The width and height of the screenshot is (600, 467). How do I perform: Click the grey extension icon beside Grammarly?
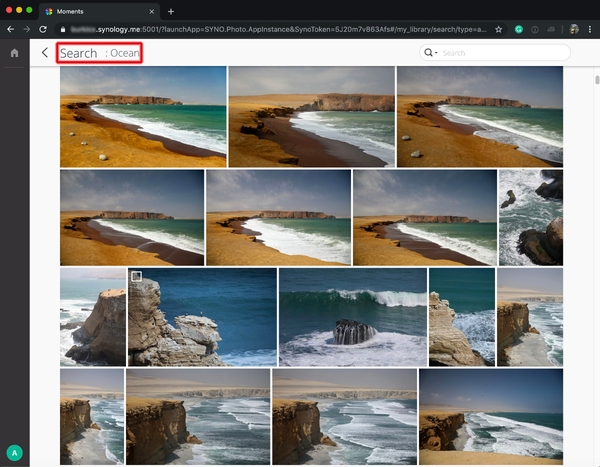[535, 29]
